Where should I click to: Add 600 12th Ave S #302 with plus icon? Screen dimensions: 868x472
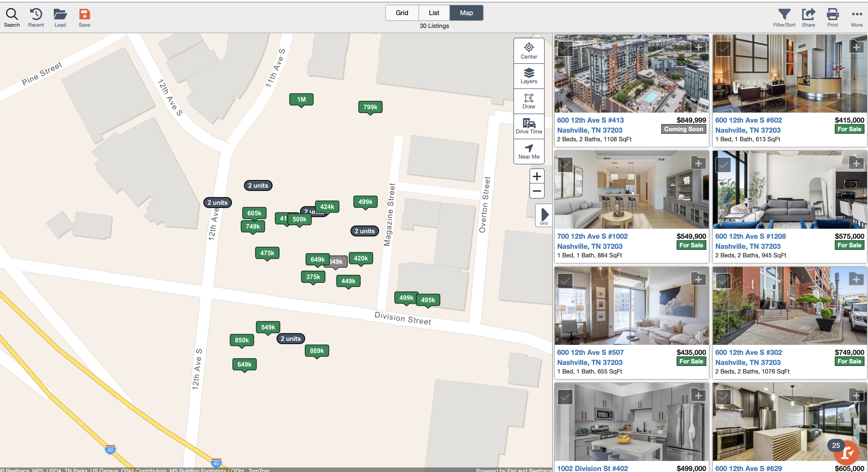coord(856,279)
